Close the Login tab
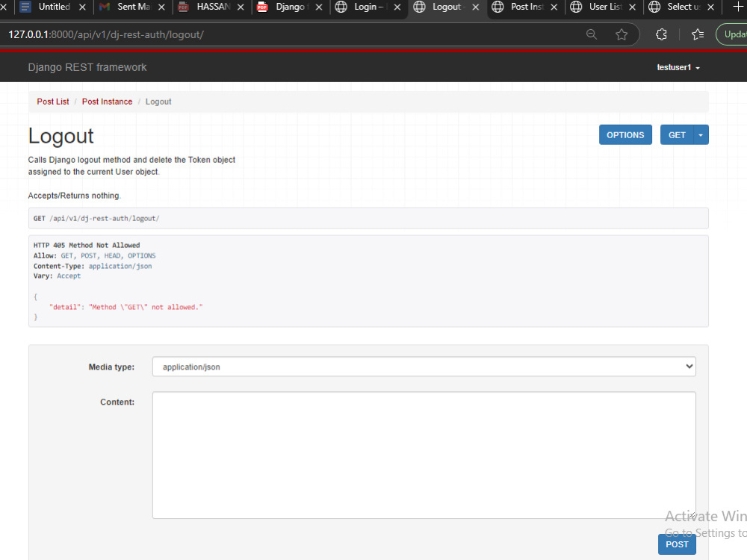The image size is (747, 560). (397, 7)
